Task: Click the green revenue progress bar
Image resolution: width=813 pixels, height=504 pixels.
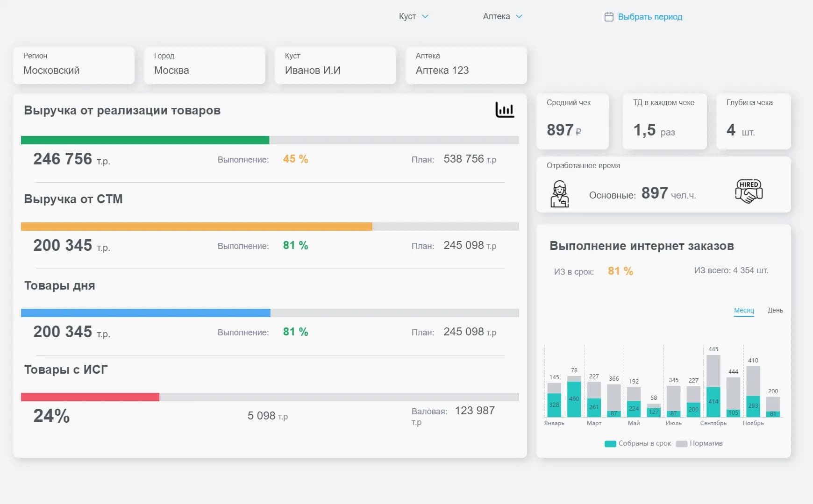Action: (x=145, y=140)
